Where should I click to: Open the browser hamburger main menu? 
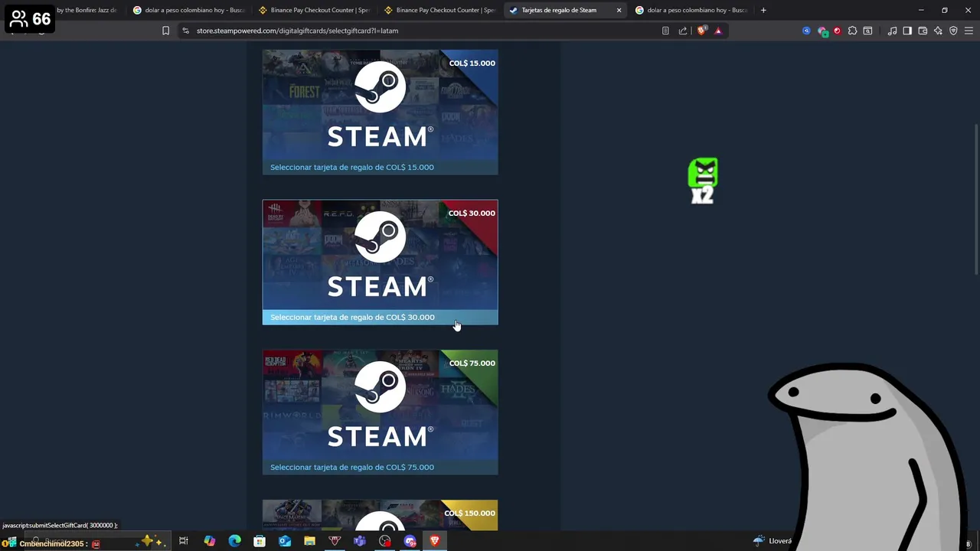click(x=969, y=31)
